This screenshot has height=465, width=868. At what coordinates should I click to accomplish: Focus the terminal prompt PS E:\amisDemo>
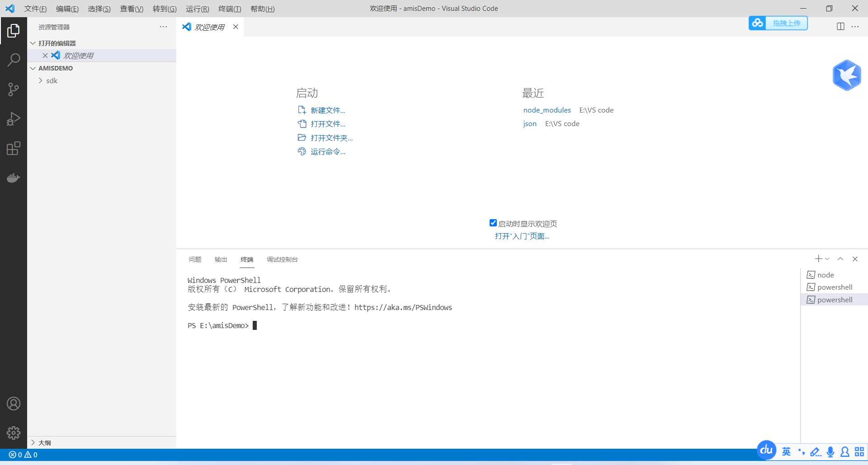[218, 325]
